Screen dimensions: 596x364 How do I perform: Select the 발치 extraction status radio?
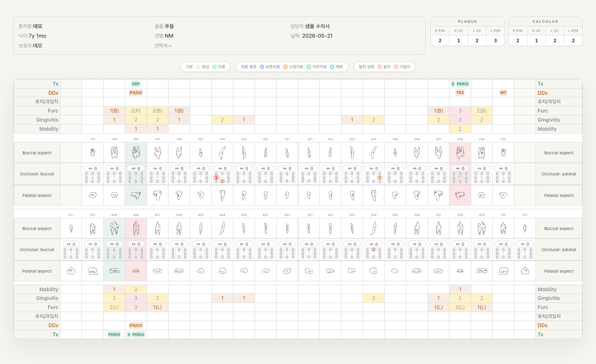click(384, 67)
